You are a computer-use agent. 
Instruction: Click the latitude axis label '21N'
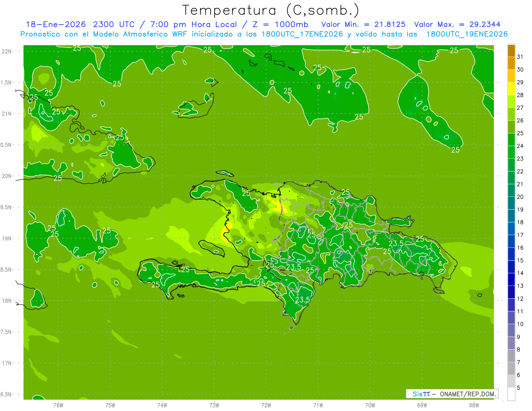pos(7,114)
